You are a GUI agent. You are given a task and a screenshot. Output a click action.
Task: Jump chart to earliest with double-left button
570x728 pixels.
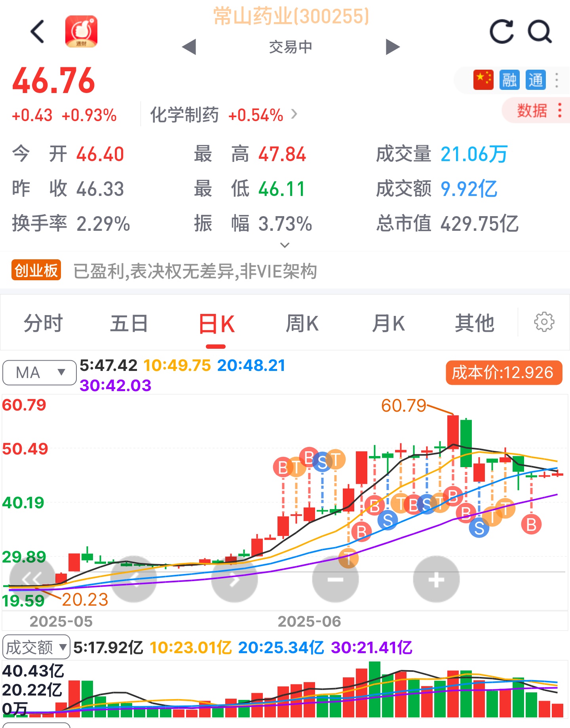(x=32, y=580)
